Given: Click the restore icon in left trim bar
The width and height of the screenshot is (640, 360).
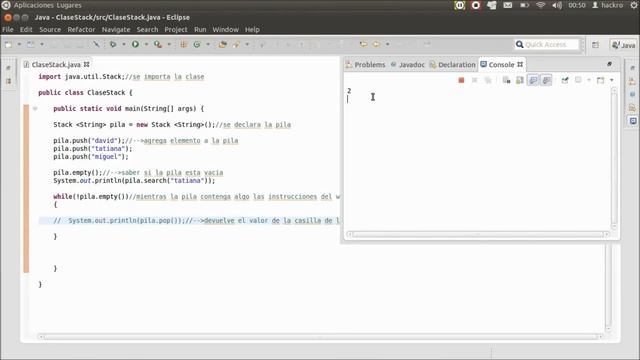Looking at the screenshot, I should pos(9,68).
